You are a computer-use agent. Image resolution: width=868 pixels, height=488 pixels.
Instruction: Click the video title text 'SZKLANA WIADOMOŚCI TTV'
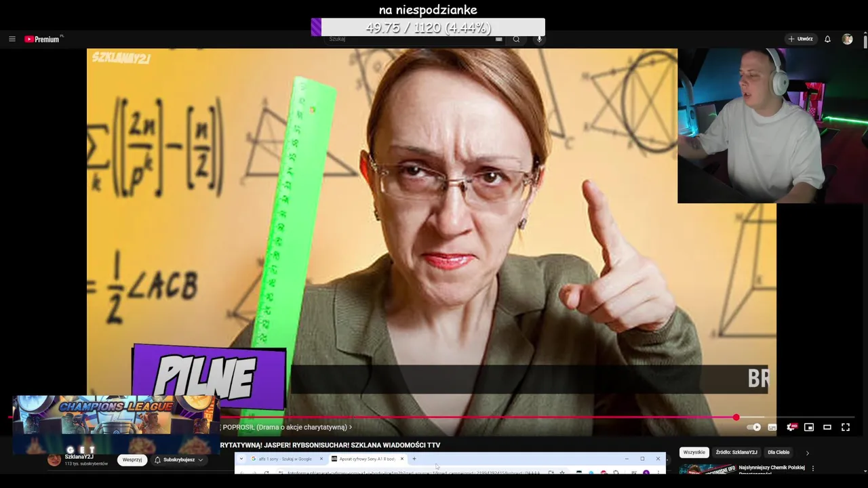pyautogui.click(x=396, y=445)
